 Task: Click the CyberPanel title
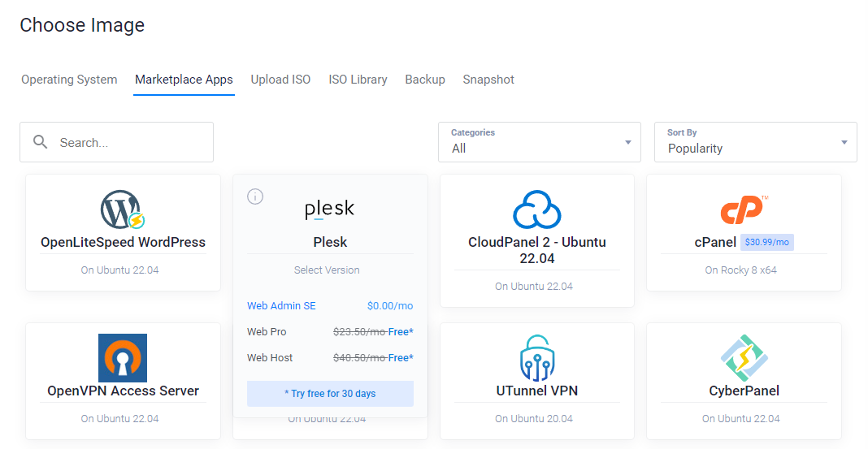pos(744,391)
